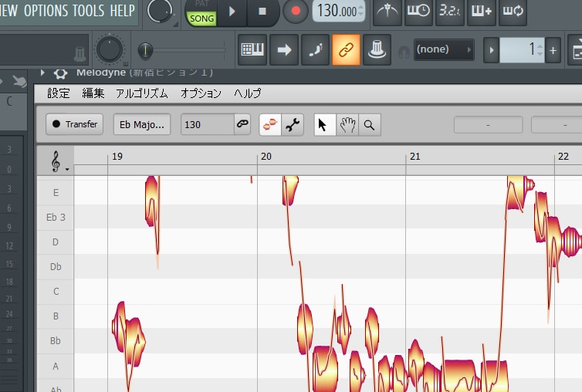Switch to note assignment wrench icon
Image resolution: width=582 pixels, height=392 pixels.
point(293,125)
